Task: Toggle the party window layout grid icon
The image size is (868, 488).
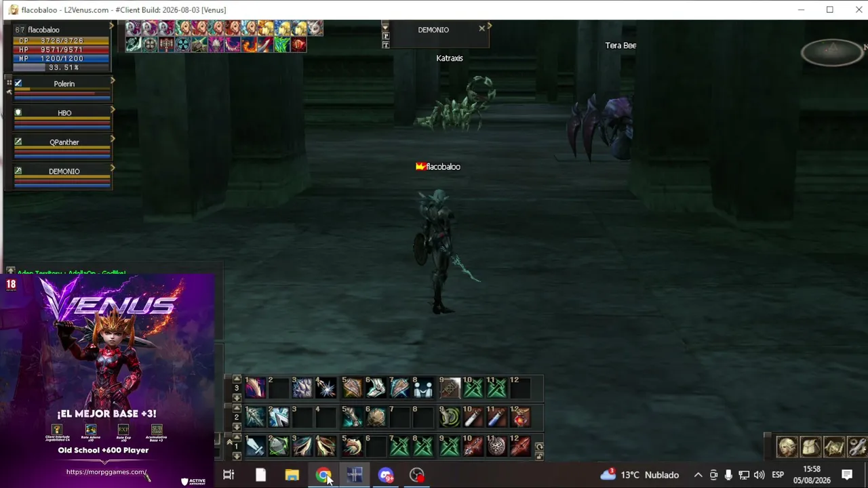Action: pos(9,83)
